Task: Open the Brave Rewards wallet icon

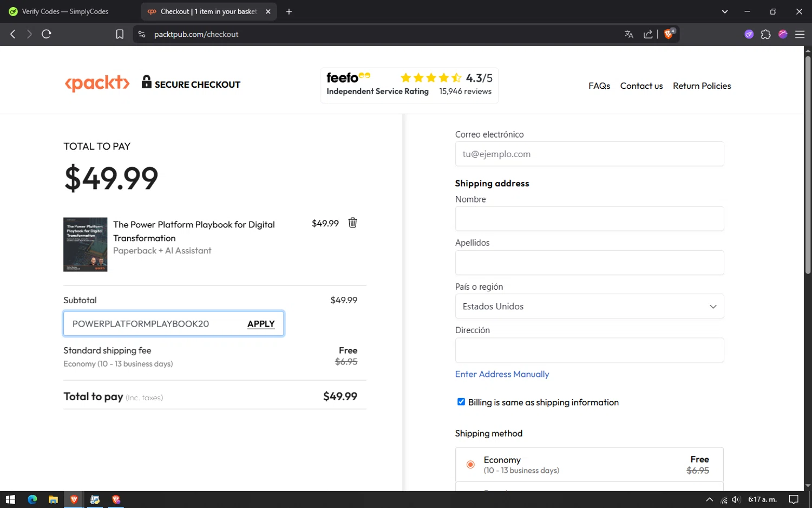Action: pyautogui.click(x=783, y=34)
